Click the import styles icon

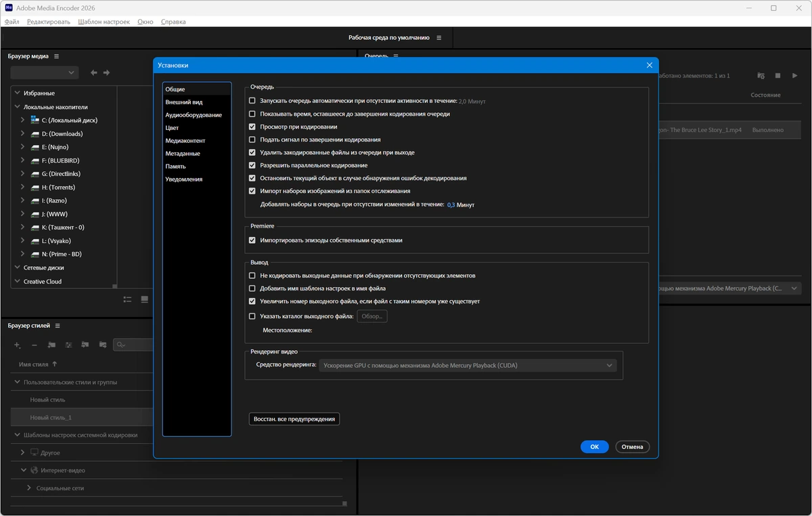[x=85, y=345]
